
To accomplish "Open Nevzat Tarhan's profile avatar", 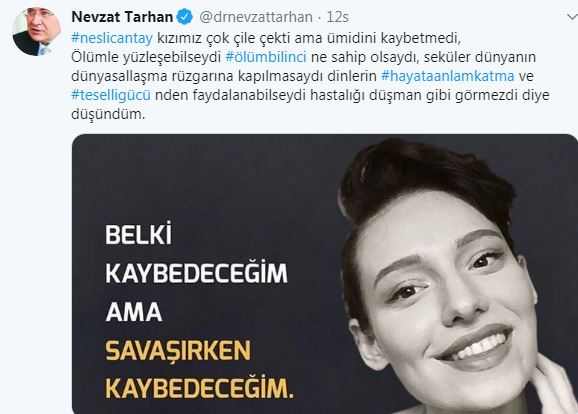I will point(36,32).
